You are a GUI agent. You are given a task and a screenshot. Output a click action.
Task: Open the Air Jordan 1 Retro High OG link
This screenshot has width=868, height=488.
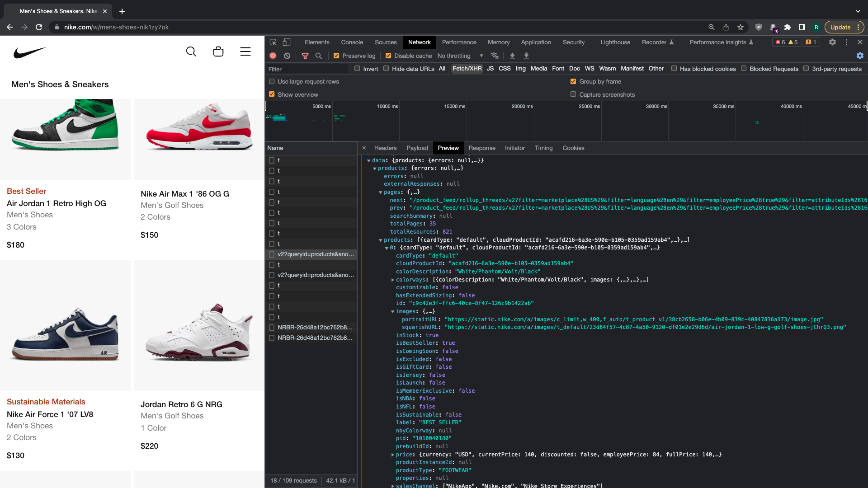pos(57,203)
